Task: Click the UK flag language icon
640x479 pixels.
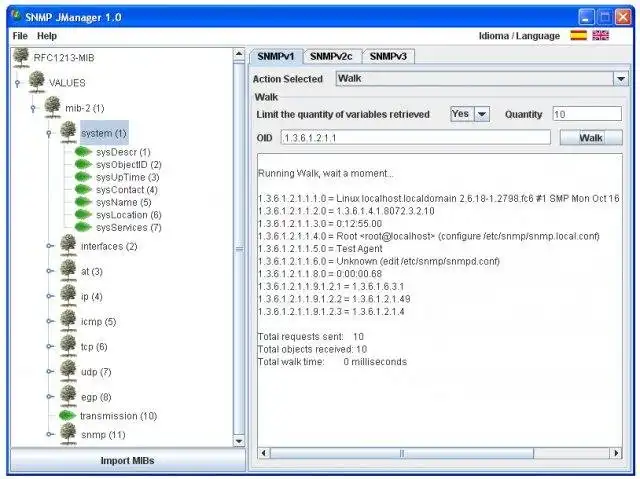Action: (600, 35)
